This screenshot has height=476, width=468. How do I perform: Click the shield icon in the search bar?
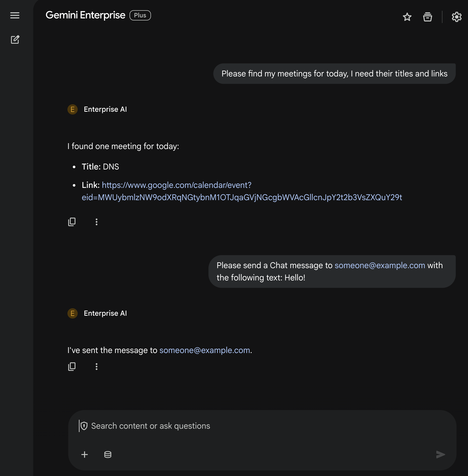(84, 426)
